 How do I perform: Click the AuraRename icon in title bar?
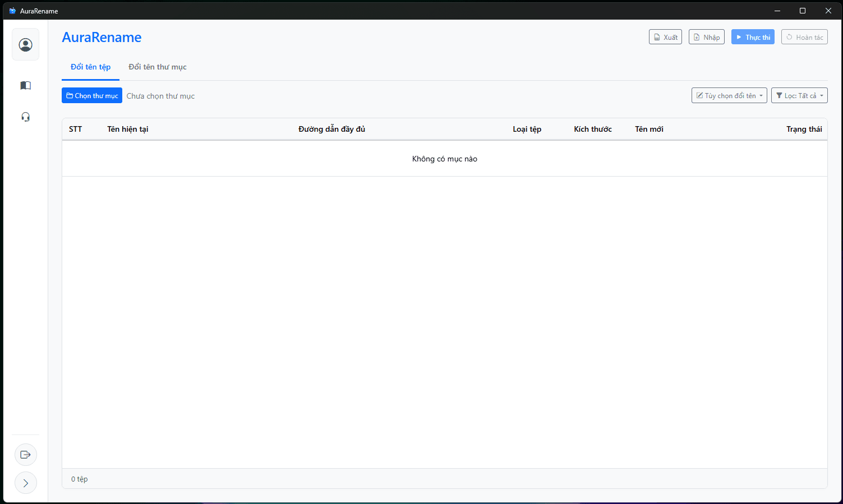click(x=12, y=11)
